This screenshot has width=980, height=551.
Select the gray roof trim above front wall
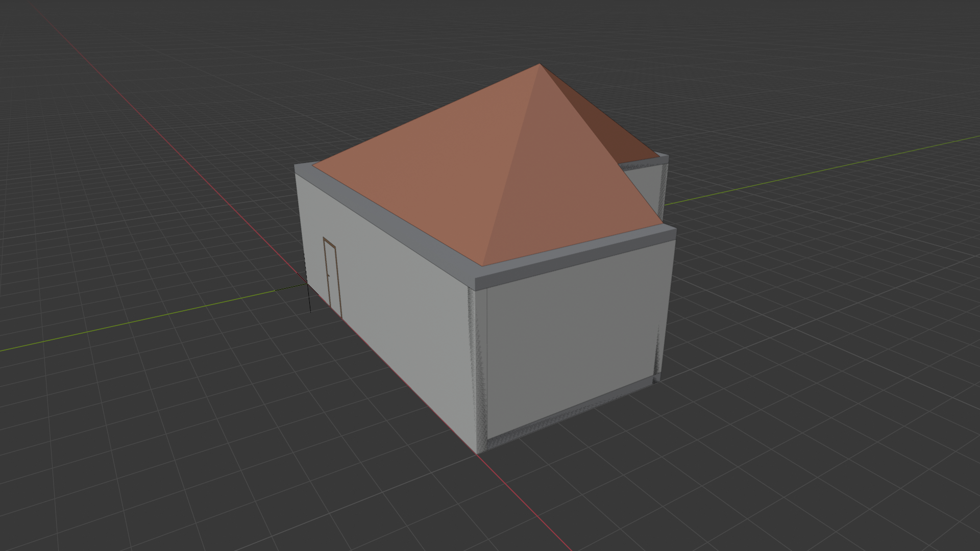(577, 258)
